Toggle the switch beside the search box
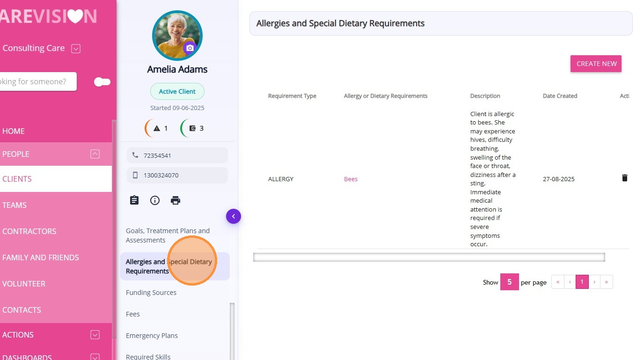This screenshot has width=644, height=360. coord(102,82)
